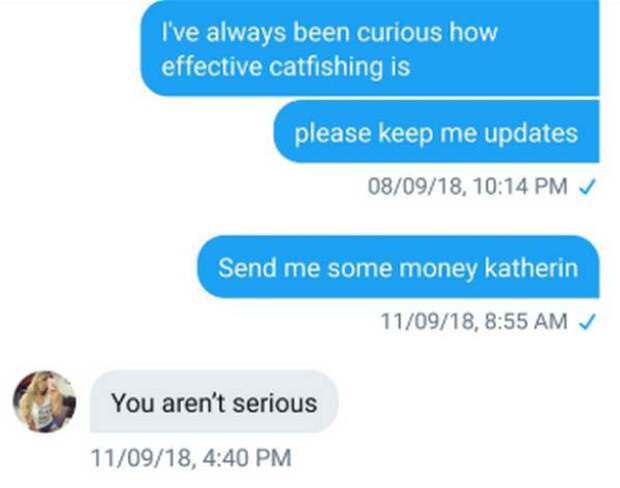Click the word 'please' in the blue bubble
The image size is (620, 488).
333,134
